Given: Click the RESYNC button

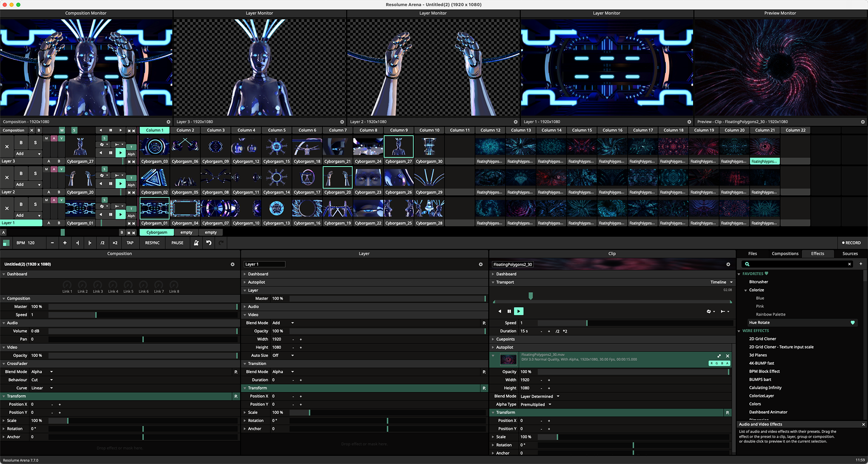Looking at the screenshot, I should pyautogui.click(x=152, y=243).
